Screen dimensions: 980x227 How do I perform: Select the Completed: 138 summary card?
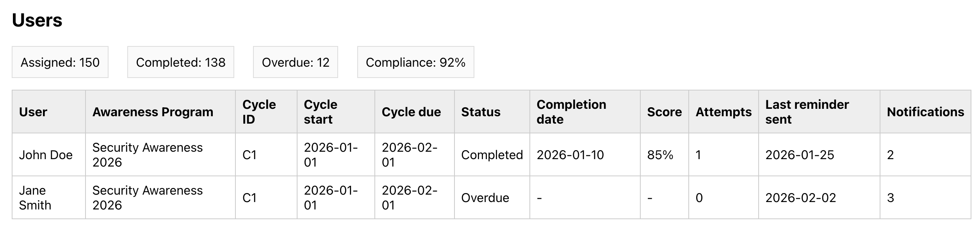click(180, 62)
